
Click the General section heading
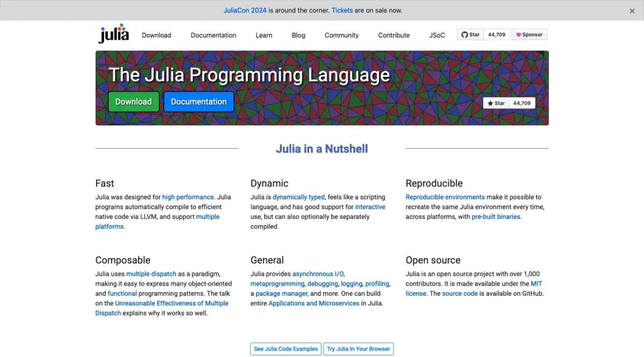coord(267,260)
